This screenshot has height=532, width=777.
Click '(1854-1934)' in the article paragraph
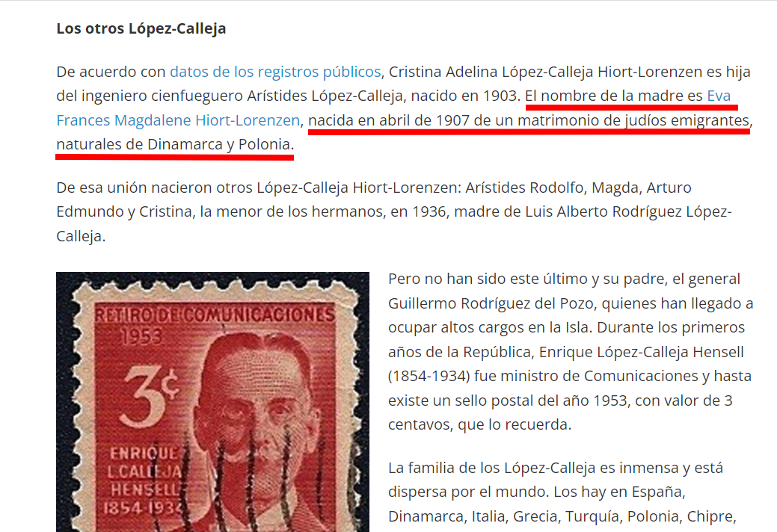[x=429, y=376]
